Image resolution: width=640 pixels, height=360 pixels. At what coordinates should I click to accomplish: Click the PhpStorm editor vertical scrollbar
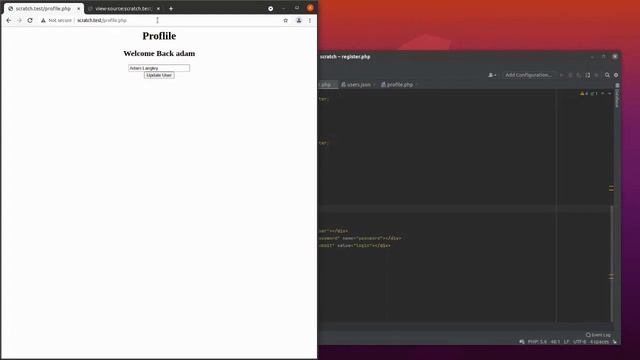(611, 263)
